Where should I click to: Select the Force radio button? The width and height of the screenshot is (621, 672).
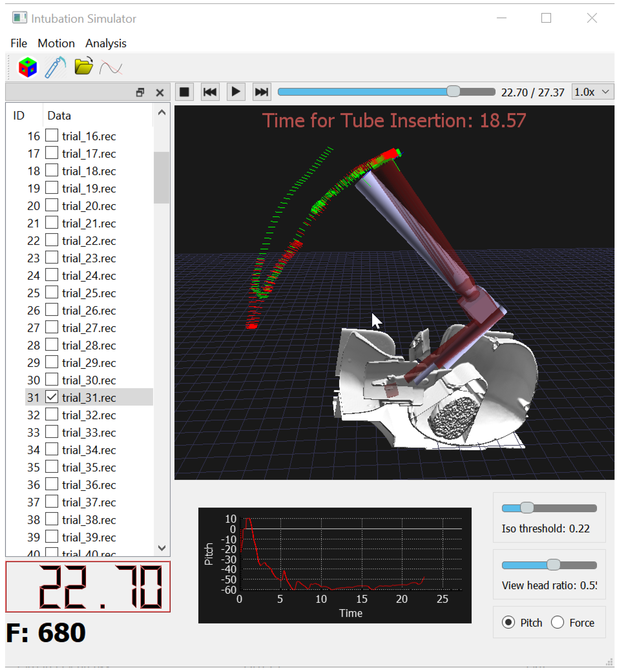[x=558, y=622]
